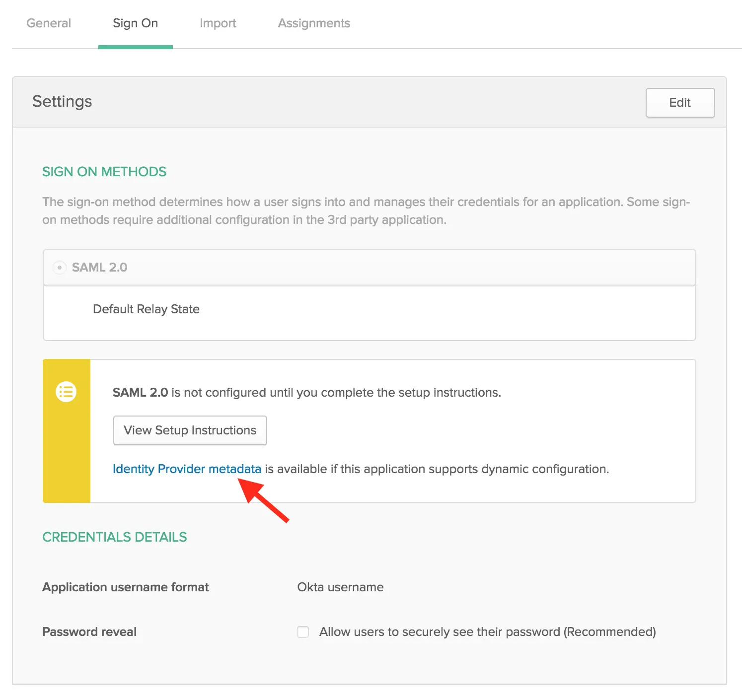This screenshot has height=700, width=742.
Task: Click the yellow setup notification icon
Action: (x=67, y=392)
